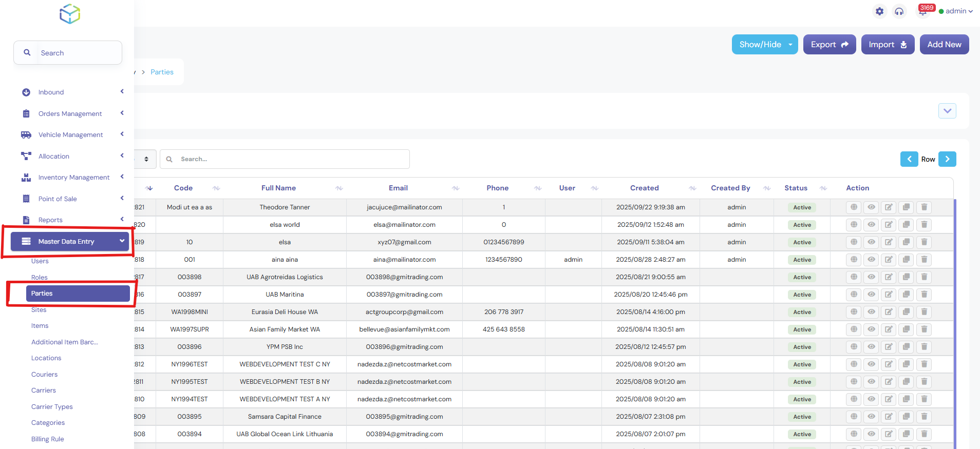This screenshot has width=980, height=449.
Task: Click the duplicate icon for aina aina row
Action: coord(907,260)
